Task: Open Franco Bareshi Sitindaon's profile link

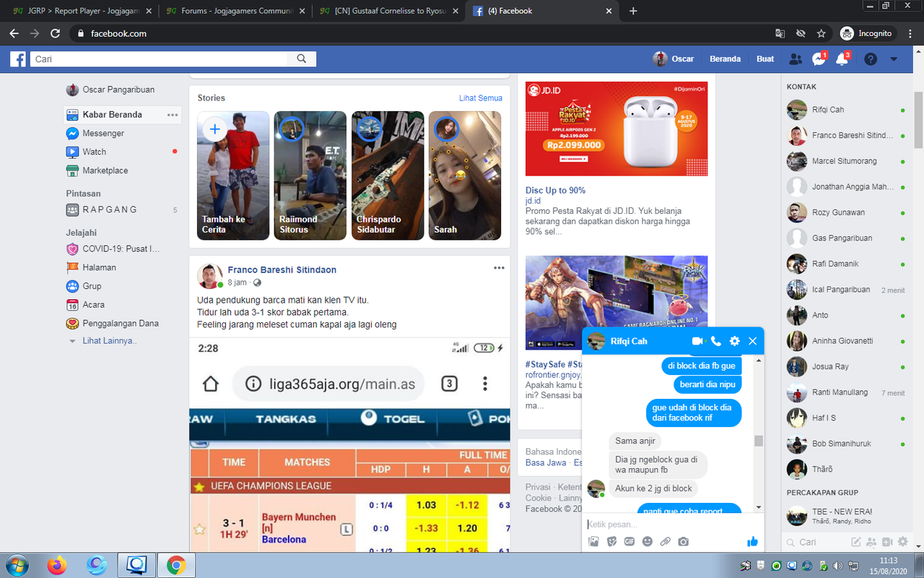Action: point(282,270)
